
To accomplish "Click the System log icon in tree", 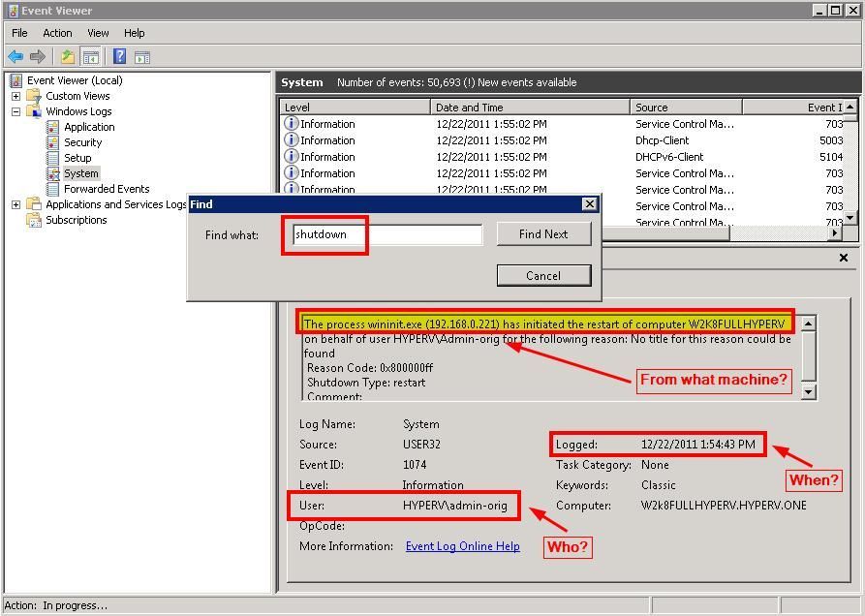I will 52,173.
